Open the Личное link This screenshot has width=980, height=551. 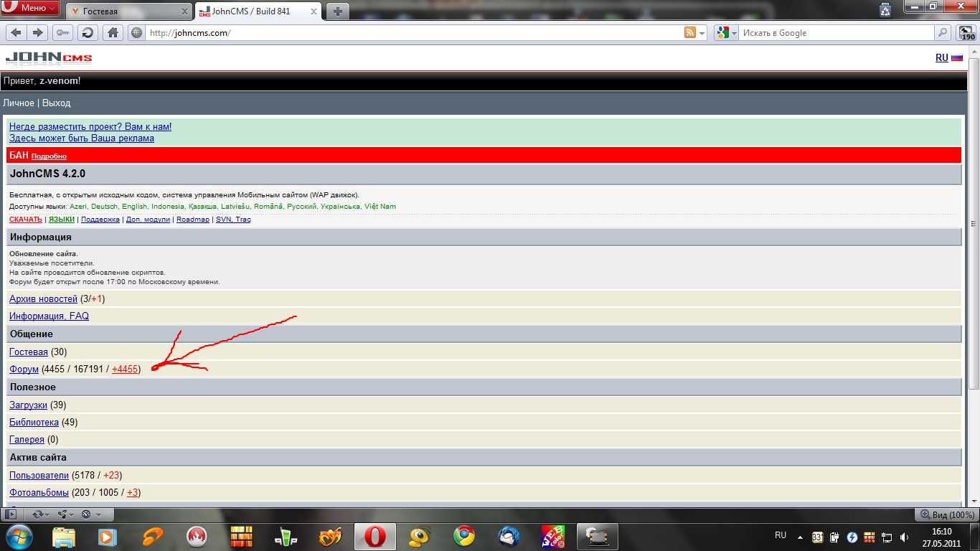[x=19, y=103]
